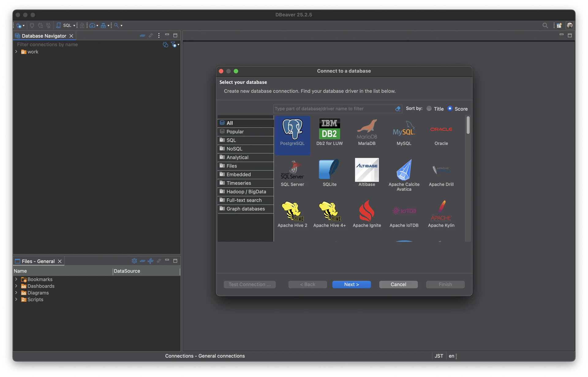Screen dimensions: 588x377
Task: Select the Embedded category
Action: point(246,174)
